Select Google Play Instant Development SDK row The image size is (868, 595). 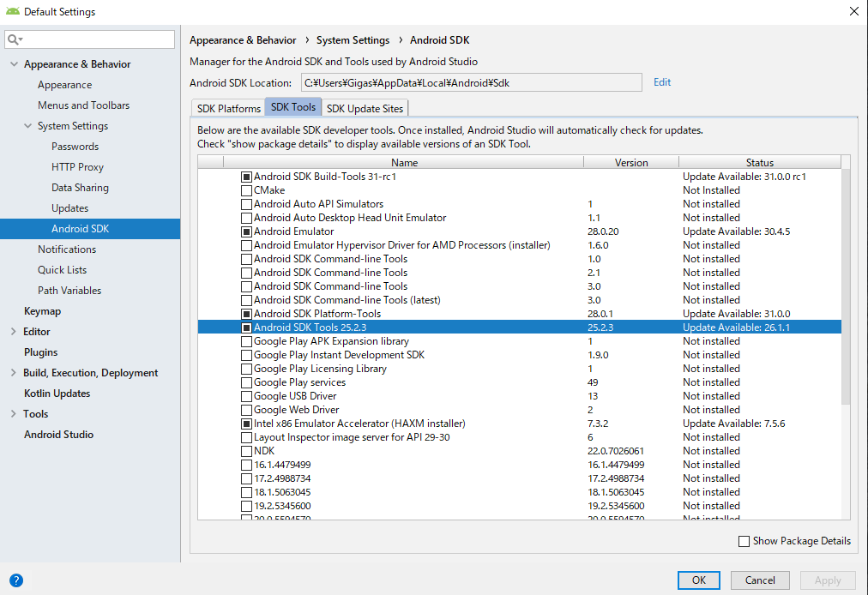[x=519, y=355]
